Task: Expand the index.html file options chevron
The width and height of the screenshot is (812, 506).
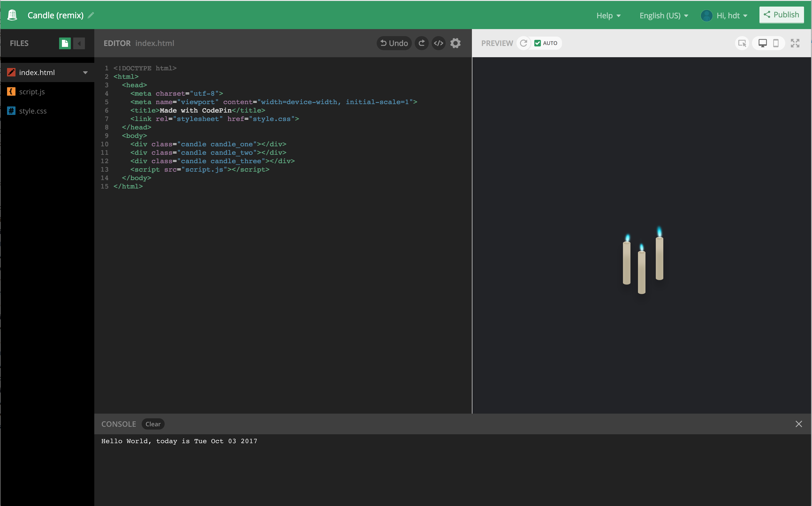Action: [86, 72]
